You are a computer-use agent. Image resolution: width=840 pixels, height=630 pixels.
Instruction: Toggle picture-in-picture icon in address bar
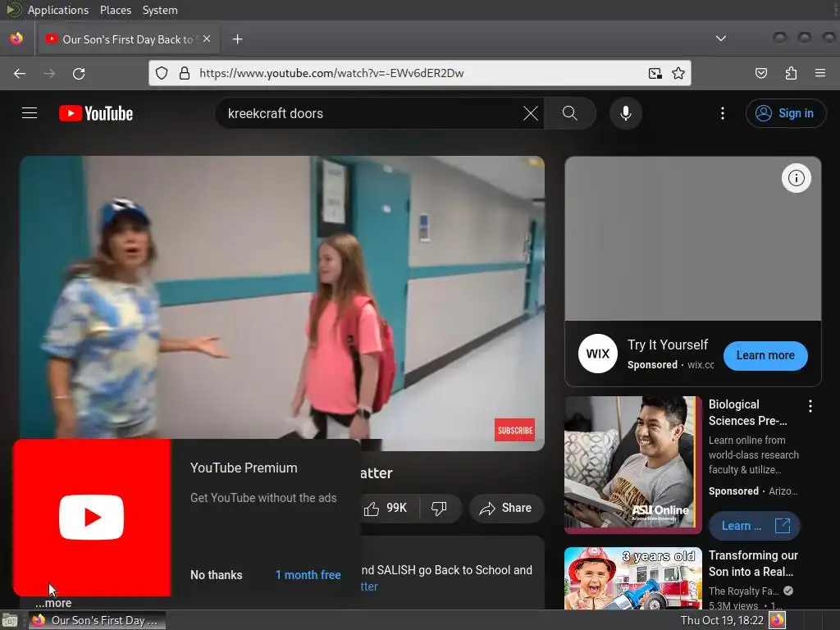(x=655, y=73)
